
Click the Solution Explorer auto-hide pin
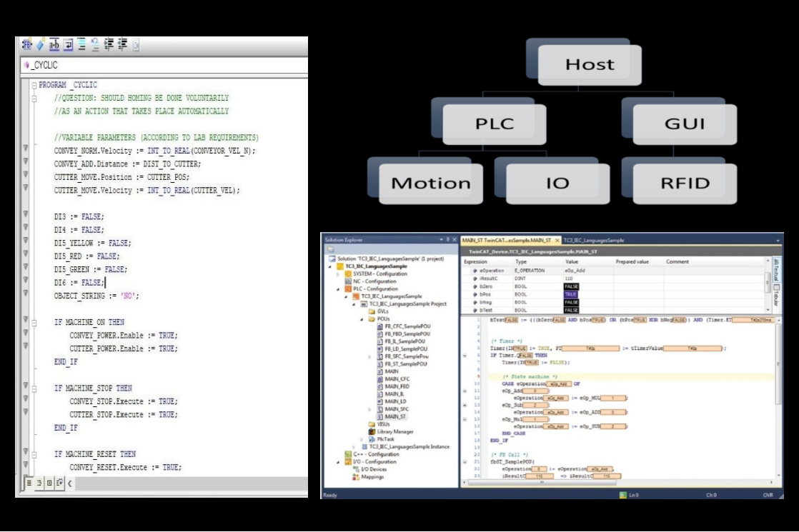coord(446,239)
